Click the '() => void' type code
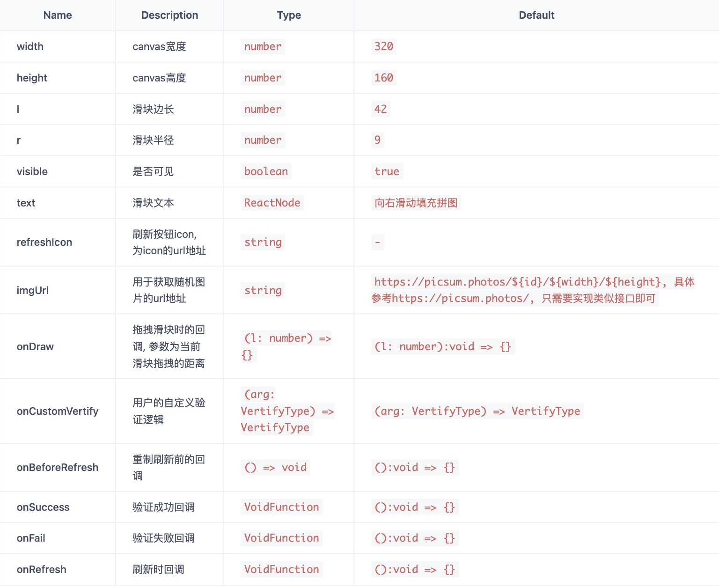Image resolution: width=719 pixels, height=588 pixels. tap(275, 467)
